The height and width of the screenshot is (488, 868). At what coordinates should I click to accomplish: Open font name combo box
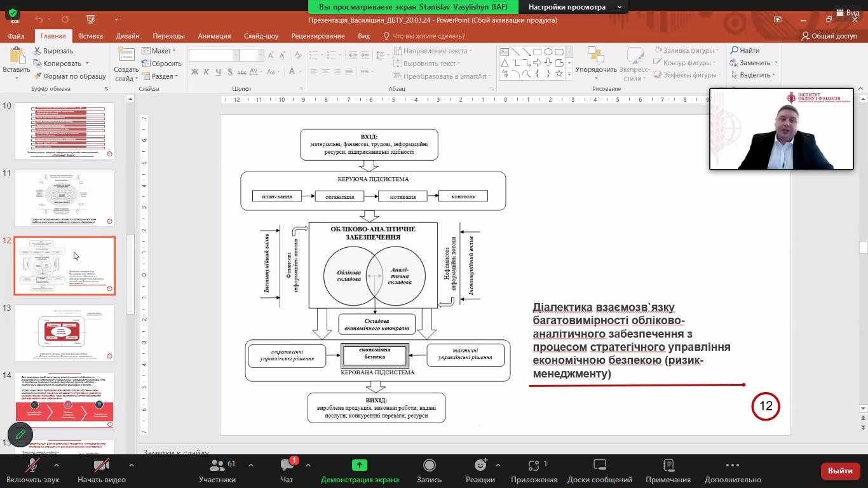click(x=214, y=55)
